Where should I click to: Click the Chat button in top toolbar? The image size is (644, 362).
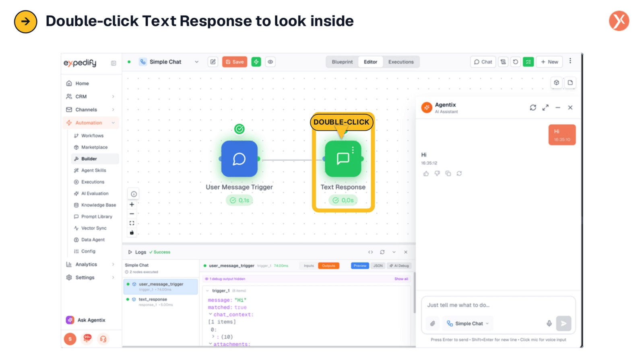click(x=483, y=62)
